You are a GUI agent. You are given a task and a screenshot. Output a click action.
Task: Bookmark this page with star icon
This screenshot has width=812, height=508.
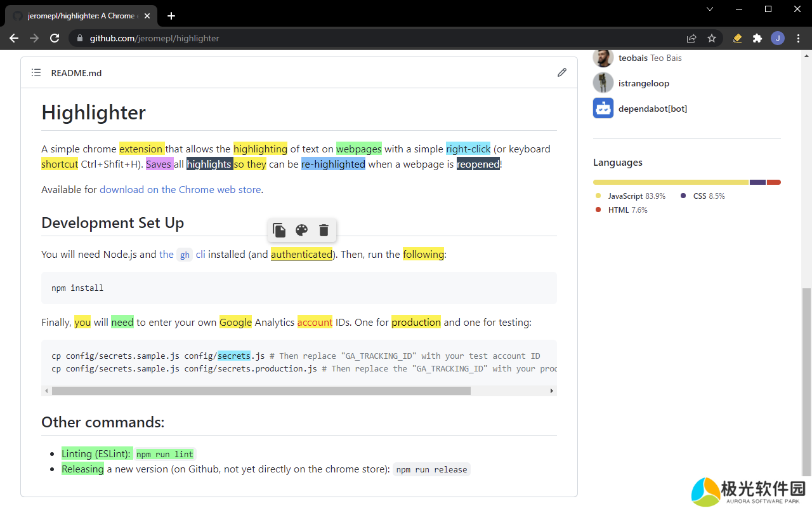(712, 38)
